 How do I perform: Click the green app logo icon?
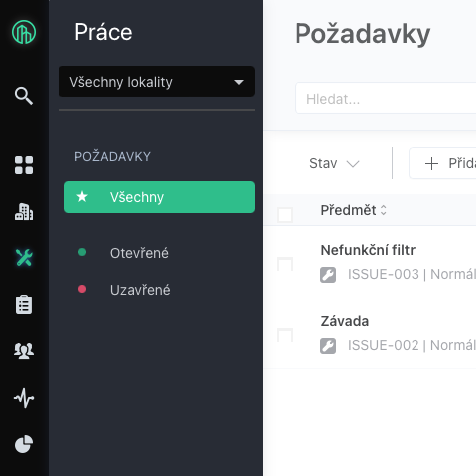pos(24,32)
